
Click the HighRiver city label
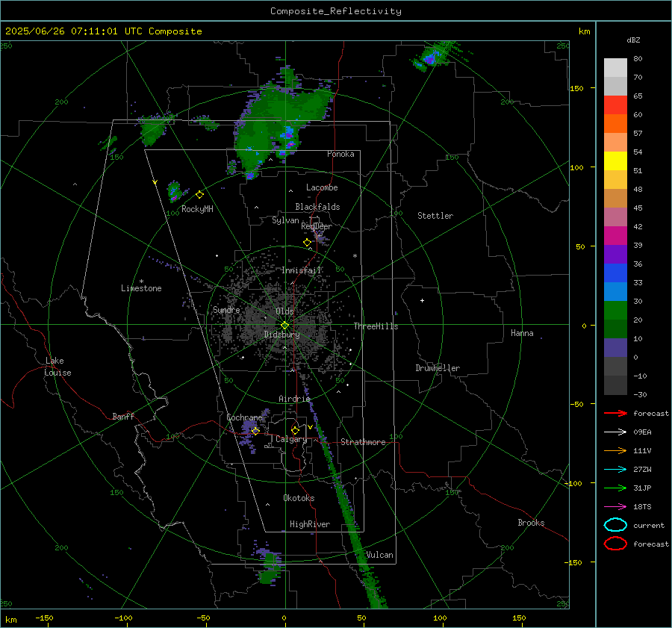click(310, 524)
